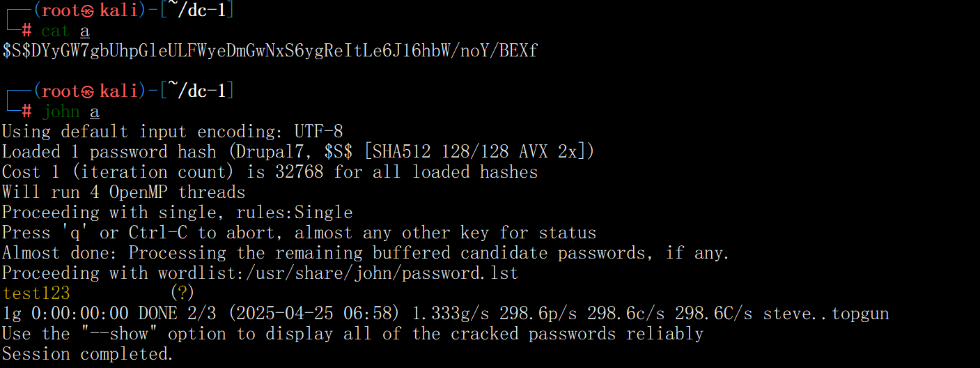Click the cracked password test123

pyautogui.click(x=36, y=293)
